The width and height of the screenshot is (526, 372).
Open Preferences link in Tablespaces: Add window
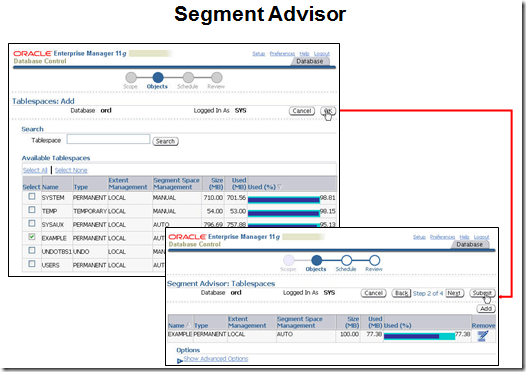tap(282, 54)
